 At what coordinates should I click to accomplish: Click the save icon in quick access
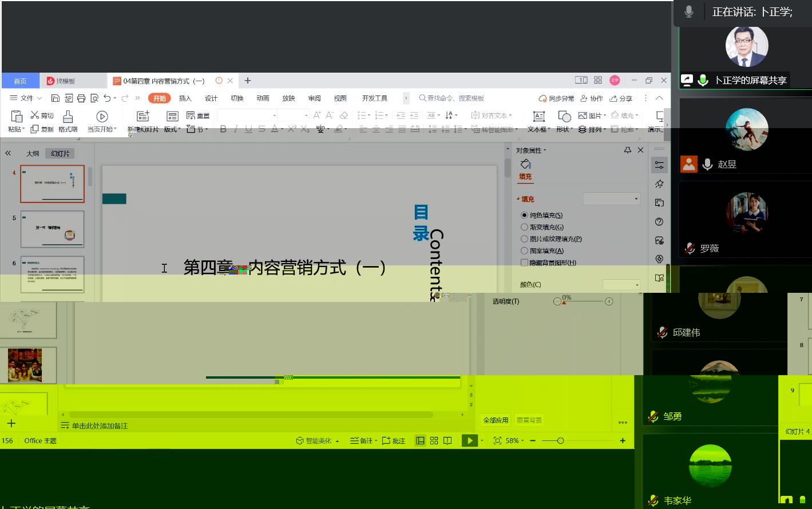(56, 98)
